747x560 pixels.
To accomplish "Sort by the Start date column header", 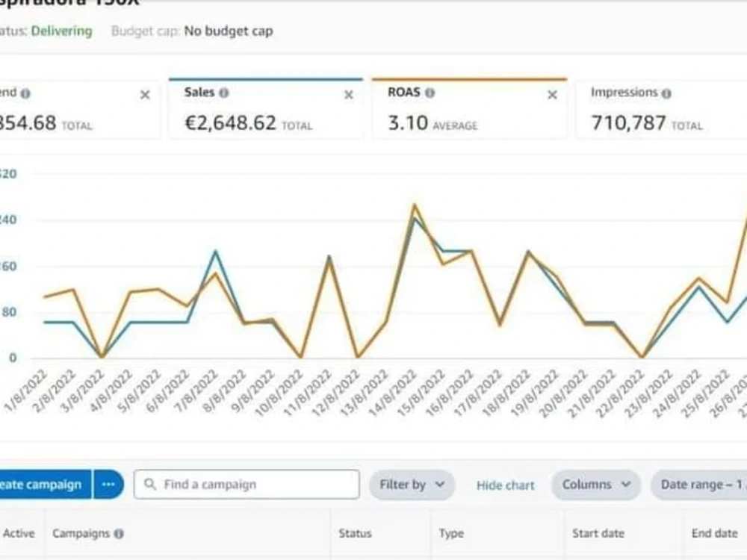I will point(598,533).
